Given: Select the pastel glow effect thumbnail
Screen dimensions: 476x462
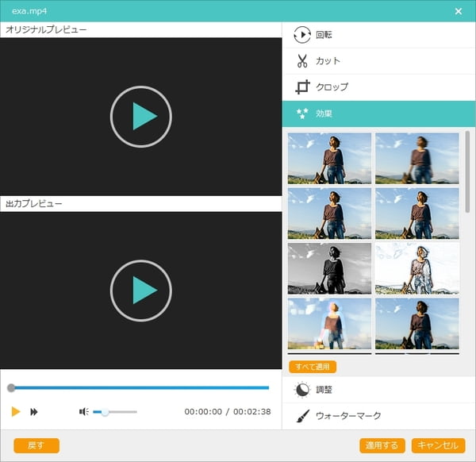Looking at the screenshot, I should tap(329, 324).
